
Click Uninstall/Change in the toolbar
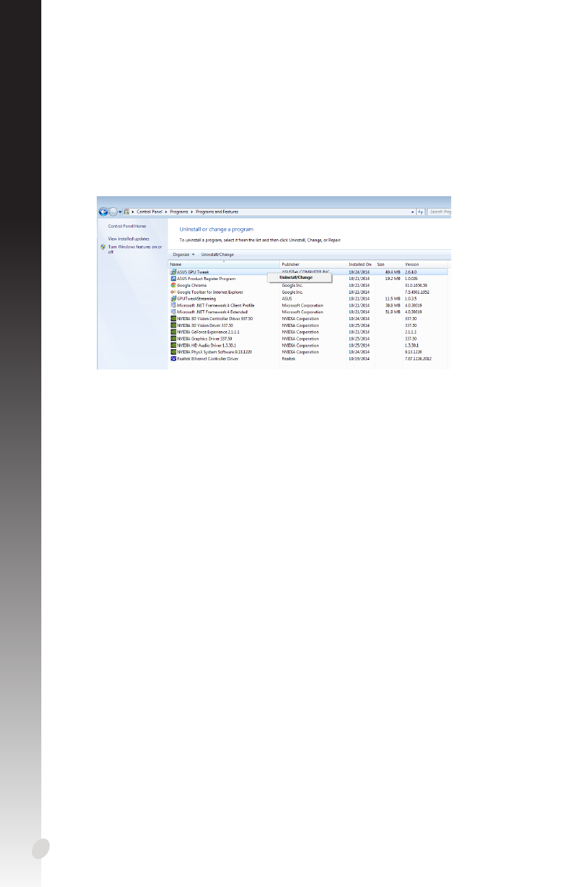tap(218, 254)
